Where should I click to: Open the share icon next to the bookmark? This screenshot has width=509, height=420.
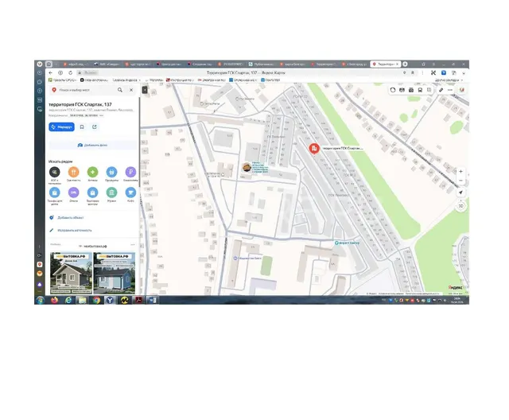tap(95, 127)
